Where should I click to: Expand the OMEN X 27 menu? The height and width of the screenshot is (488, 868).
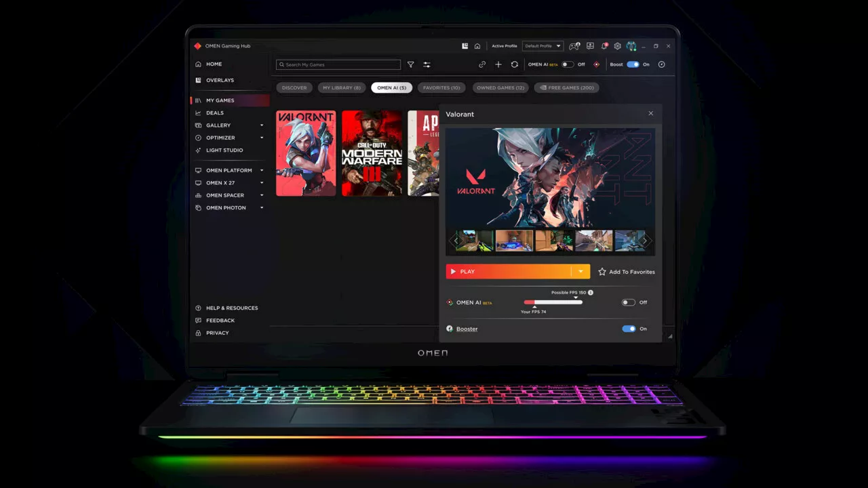[x=262, y=183]
